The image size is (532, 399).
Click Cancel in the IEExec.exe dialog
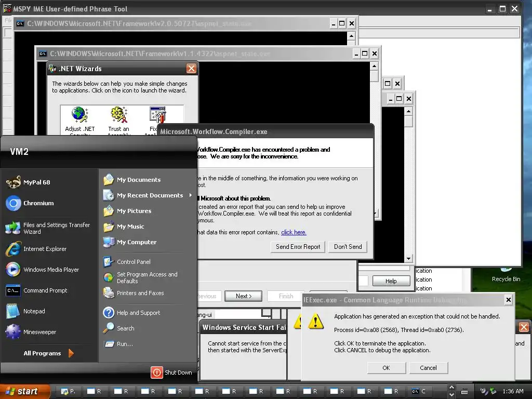pyautogui.click(x=428, y=368)
